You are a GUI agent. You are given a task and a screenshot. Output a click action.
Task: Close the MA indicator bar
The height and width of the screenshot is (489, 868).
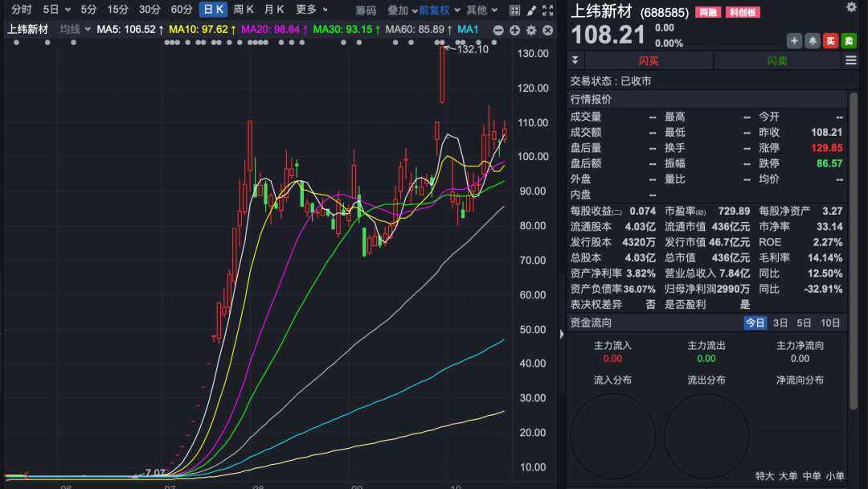click(x=547, y=30)
